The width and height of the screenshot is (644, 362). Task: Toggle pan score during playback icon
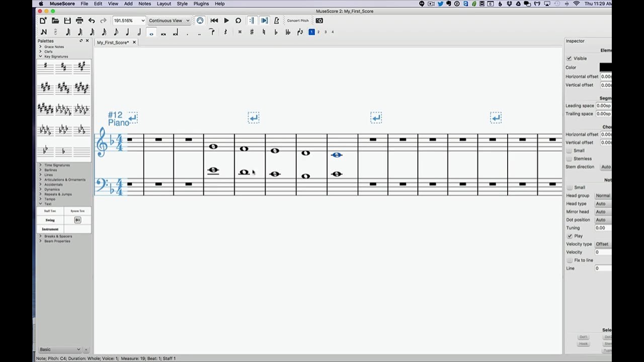tap(264, 21)
